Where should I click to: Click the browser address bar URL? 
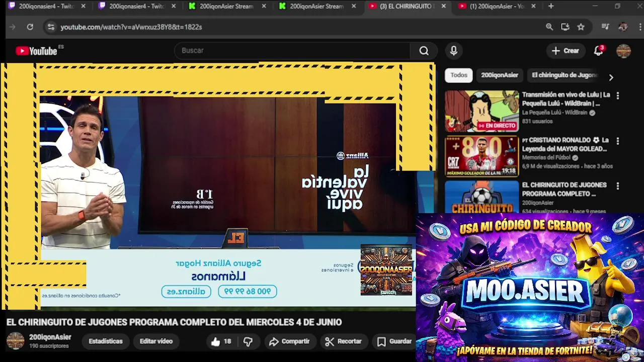(x=131, y=27)
